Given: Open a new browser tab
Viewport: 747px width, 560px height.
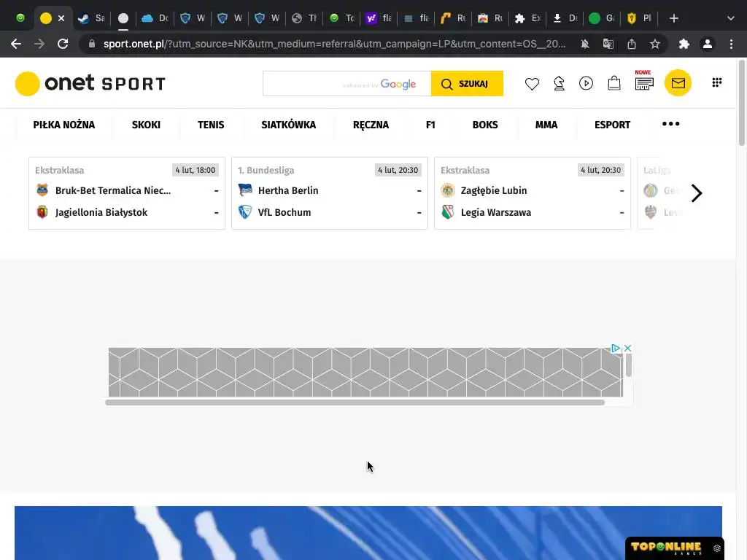Looking at the screenshot, I should coord(673,18).
